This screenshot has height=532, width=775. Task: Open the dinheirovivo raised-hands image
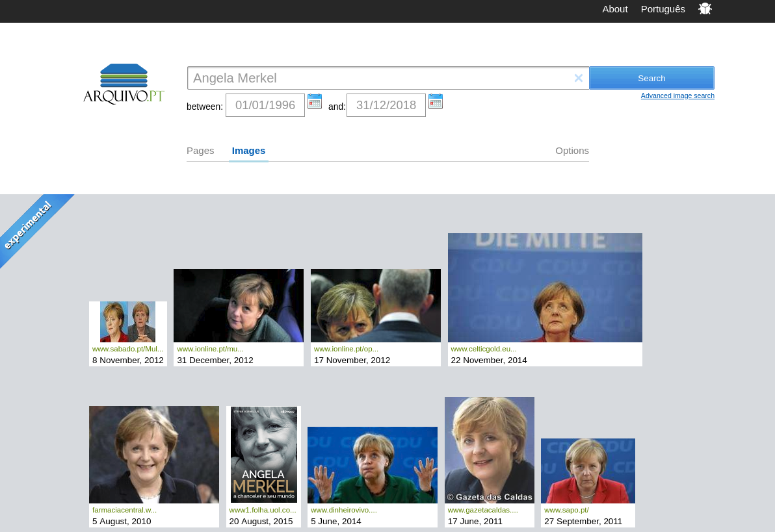point(372,465)
